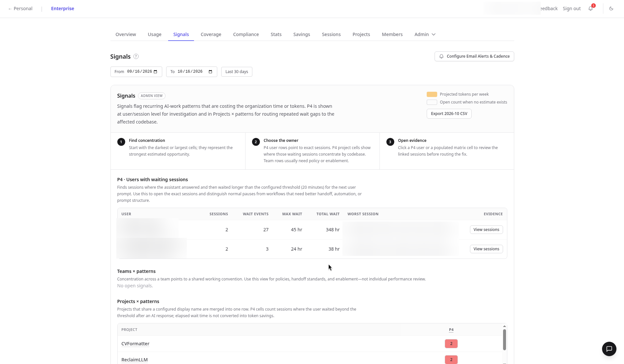Go to the Compliance tab

[x=246, y=34]
